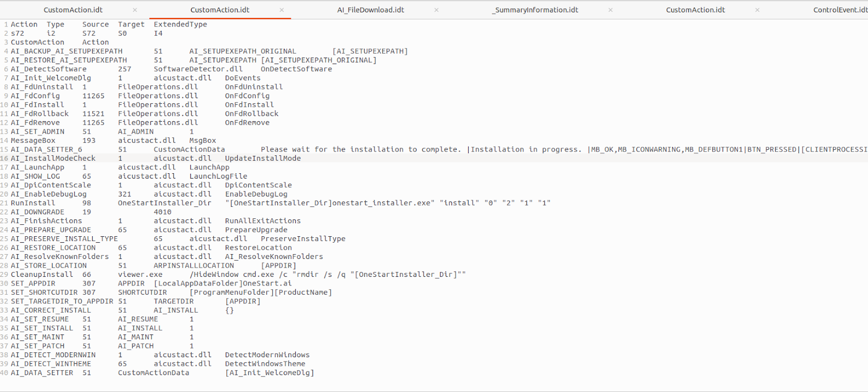The width and height of the screenshot is (868, 392).
Task: Click OnFdUninstall on line 8
Action: 254,87
